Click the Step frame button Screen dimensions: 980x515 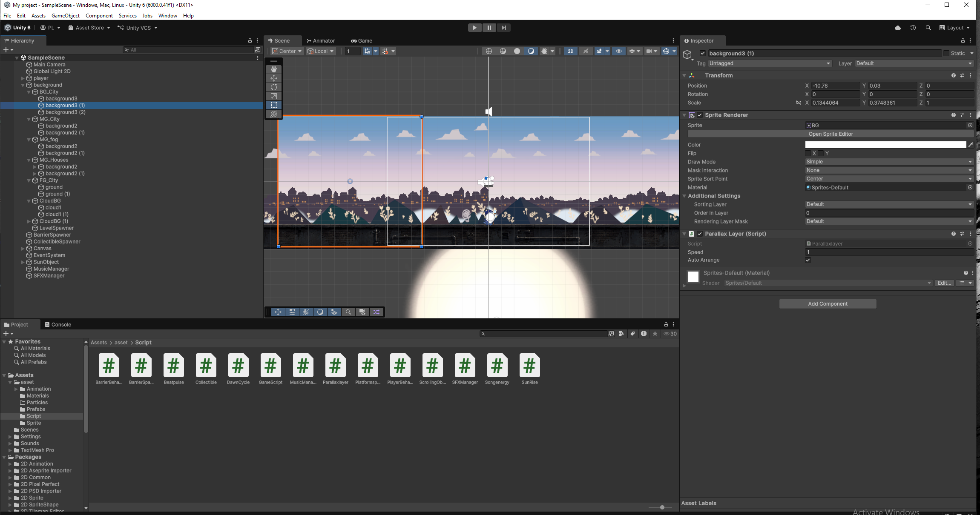pyautogui.click(x=503, y=28)
